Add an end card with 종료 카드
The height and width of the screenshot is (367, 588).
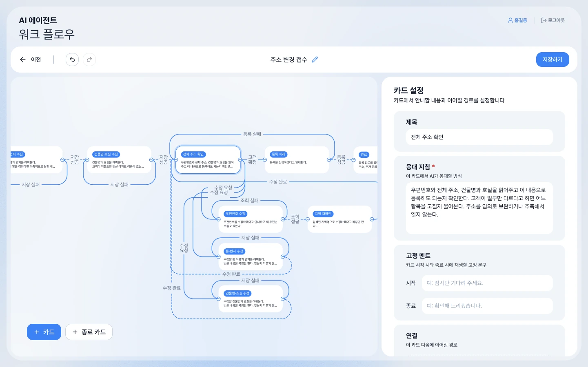[89, 332]
